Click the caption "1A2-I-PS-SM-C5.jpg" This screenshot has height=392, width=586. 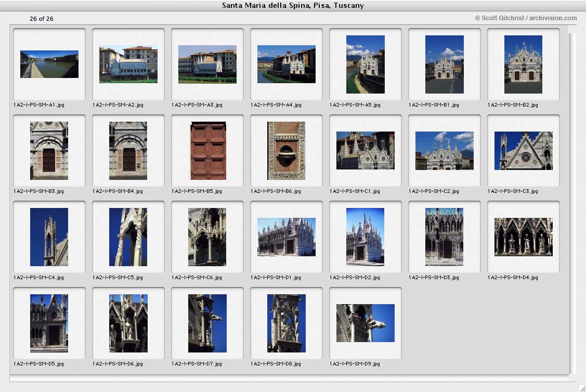pyautogui.click(x=118, y=278)
